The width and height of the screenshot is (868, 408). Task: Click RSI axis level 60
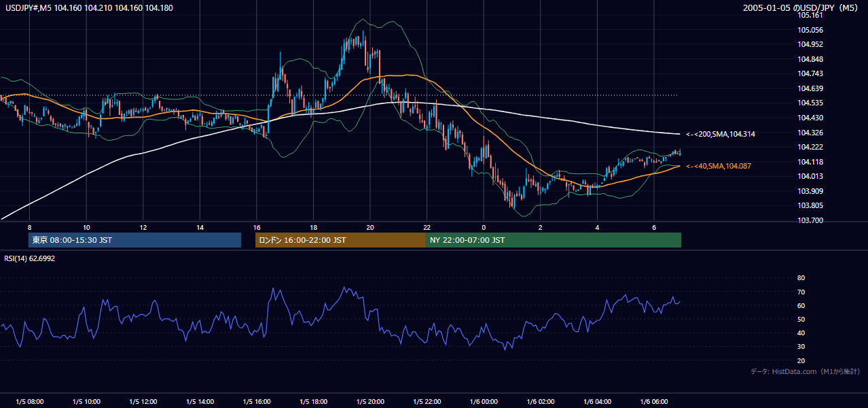point(801,305)
